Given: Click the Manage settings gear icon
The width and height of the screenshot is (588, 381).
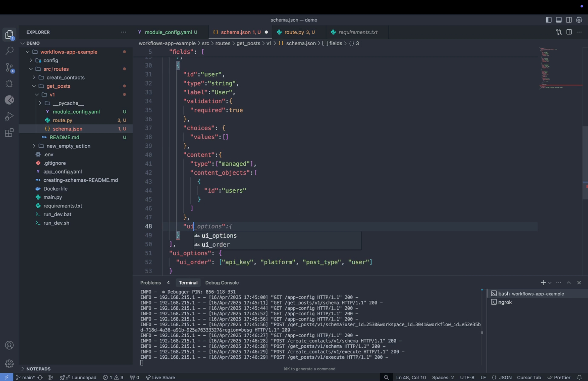Looking at the screenshot, I should click(10, 363).
